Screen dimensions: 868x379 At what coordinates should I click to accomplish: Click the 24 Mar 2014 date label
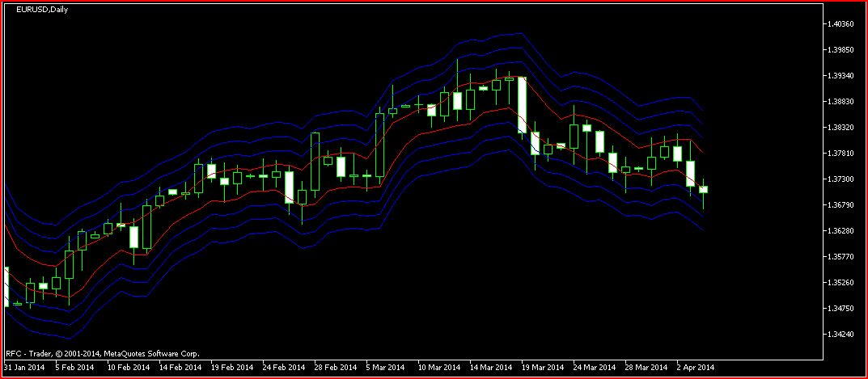(595, 368)
